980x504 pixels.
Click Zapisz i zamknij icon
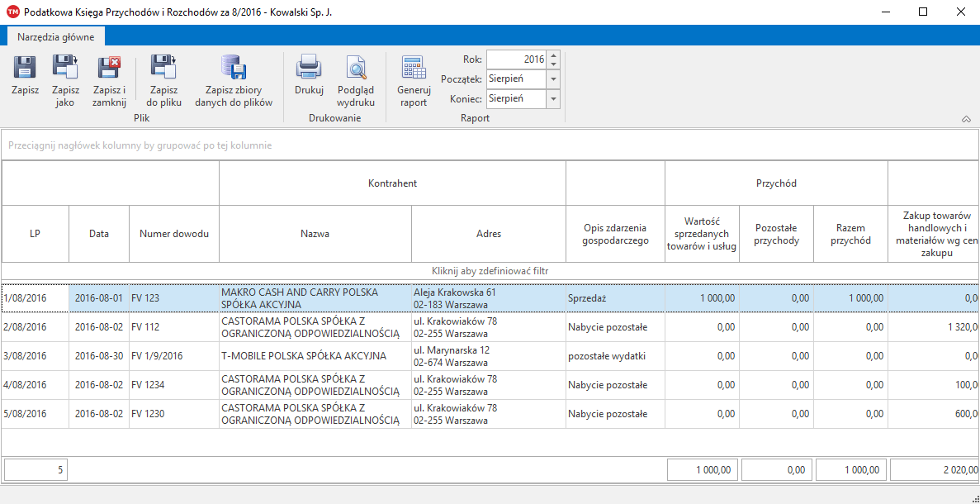tap(109, 68)
